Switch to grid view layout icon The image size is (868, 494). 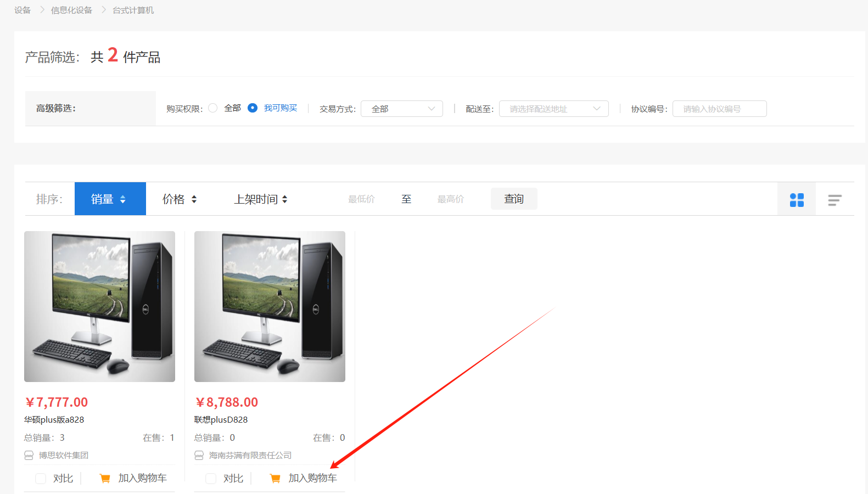(797, 200)
